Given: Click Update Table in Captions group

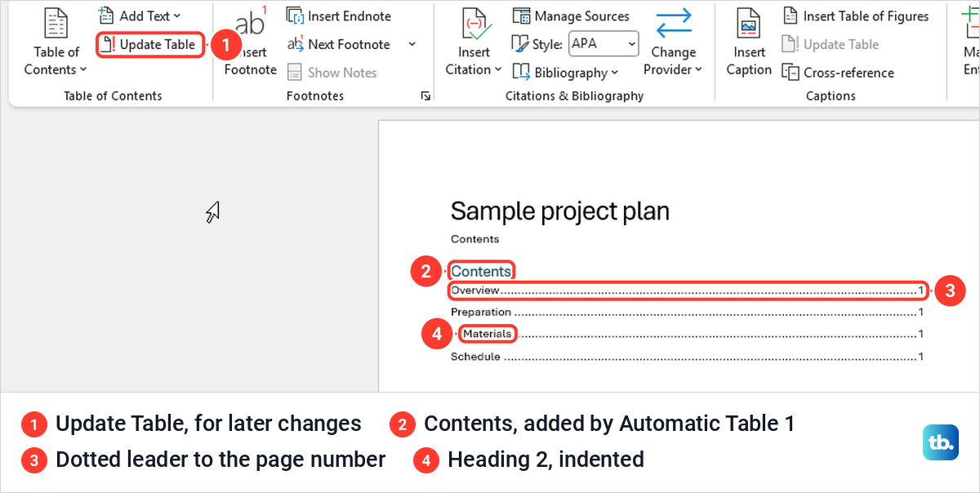Looking at the screenshot, I should coord(831,44).
